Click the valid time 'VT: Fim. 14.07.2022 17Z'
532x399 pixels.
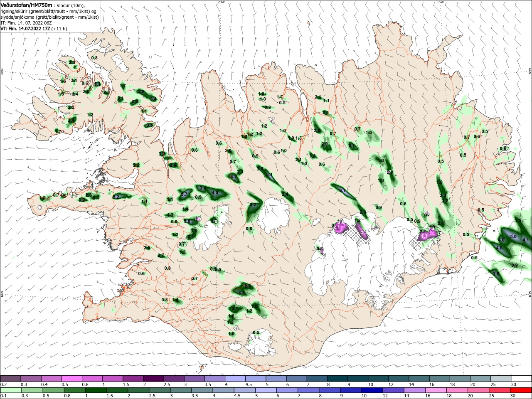[x=26, y=29]
